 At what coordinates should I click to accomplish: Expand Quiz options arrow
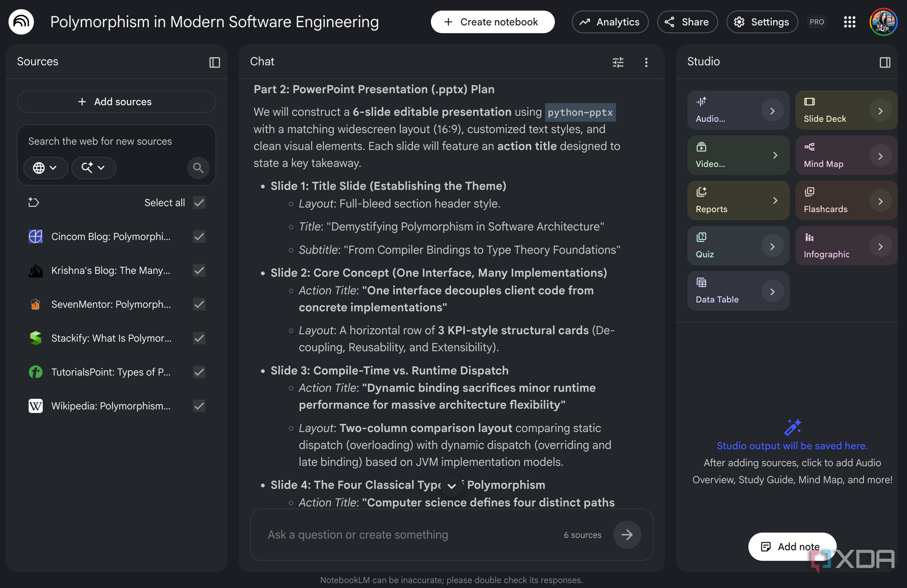[772, 246]
